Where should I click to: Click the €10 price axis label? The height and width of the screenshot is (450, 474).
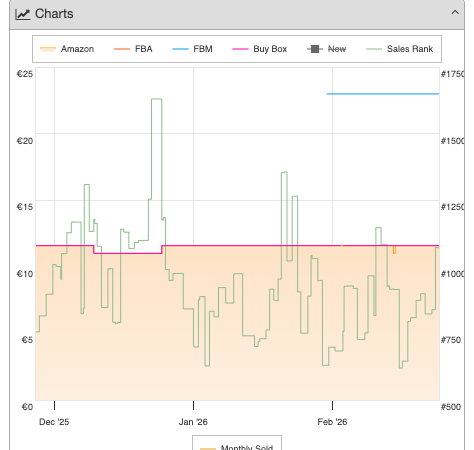(x=25, y=274)
